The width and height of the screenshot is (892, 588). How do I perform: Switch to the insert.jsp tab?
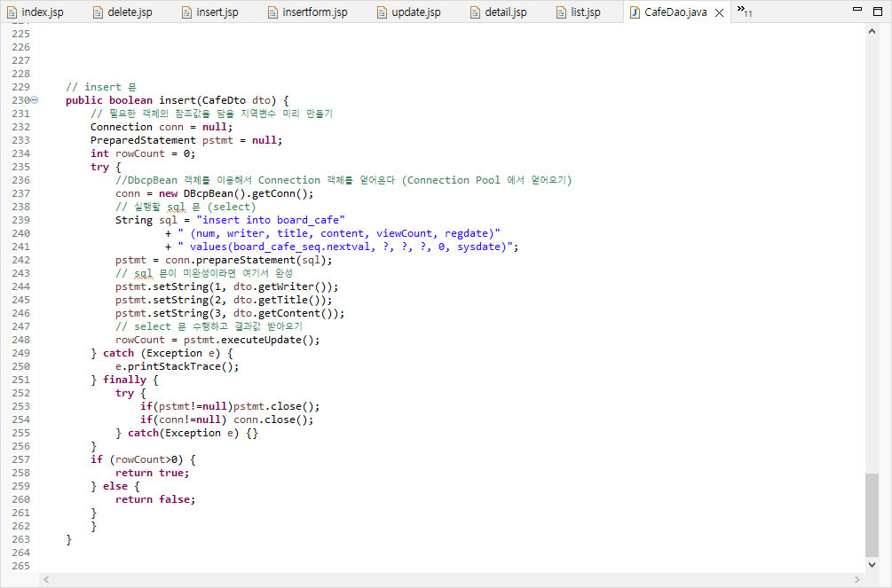[210, 12]
